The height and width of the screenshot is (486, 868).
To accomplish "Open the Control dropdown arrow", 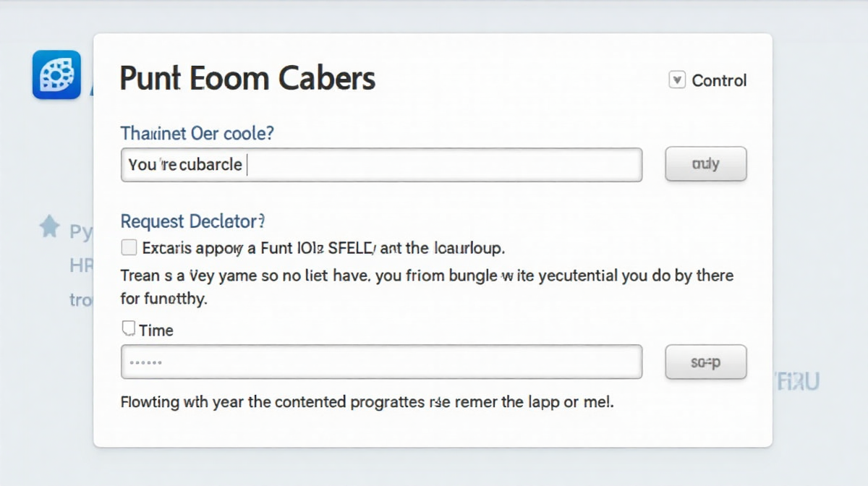I will (x=677, y=80).
